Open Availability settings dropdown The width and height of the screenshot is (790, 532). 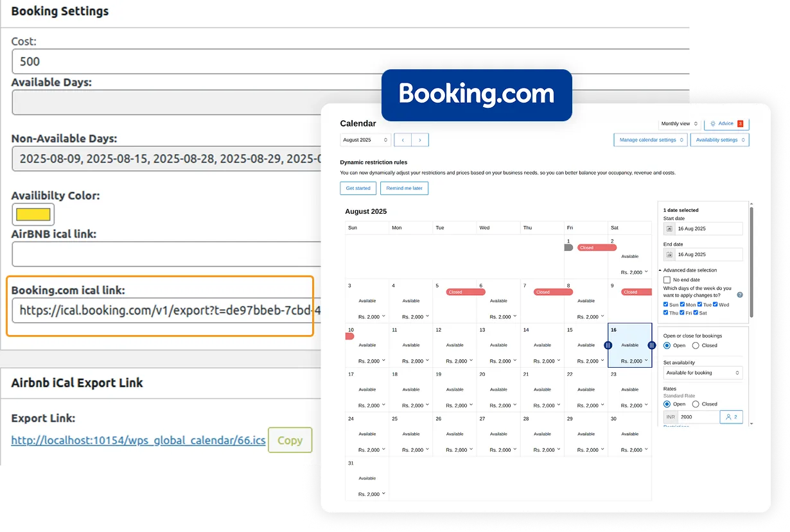click(720, 140)
